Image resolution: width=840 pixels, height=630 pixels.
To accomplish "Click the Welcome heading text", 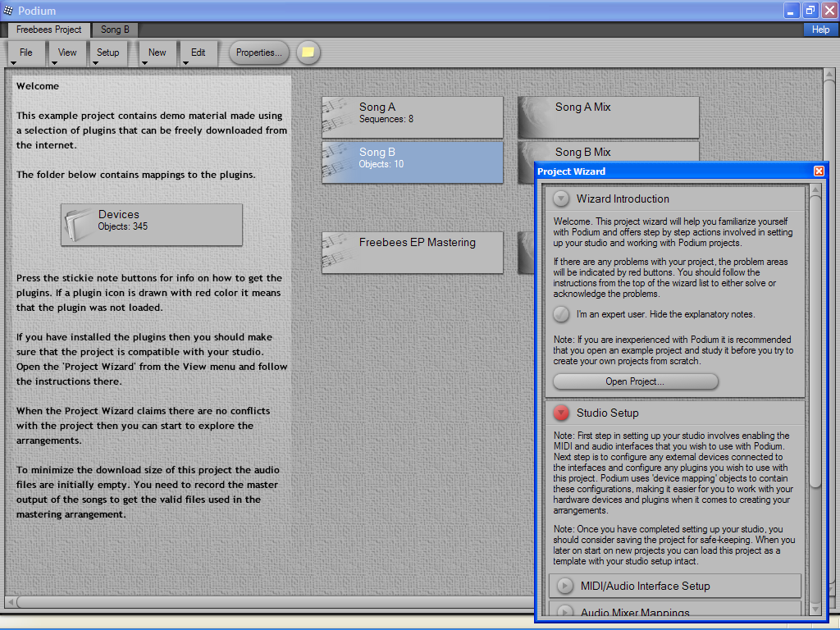I will coord(38,86).
